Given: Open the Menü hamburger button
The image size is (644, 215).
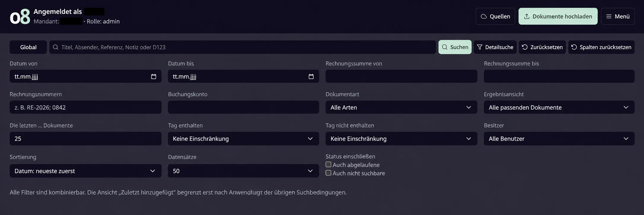Looking at the screenshot, I should [x=618, y=16].
